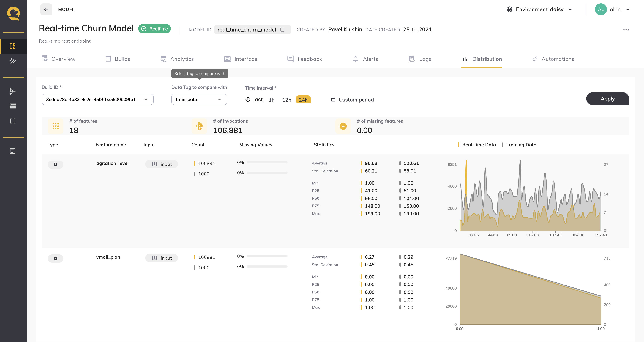
Task: Select the 12h time interval
Action: tap(287, 100)
